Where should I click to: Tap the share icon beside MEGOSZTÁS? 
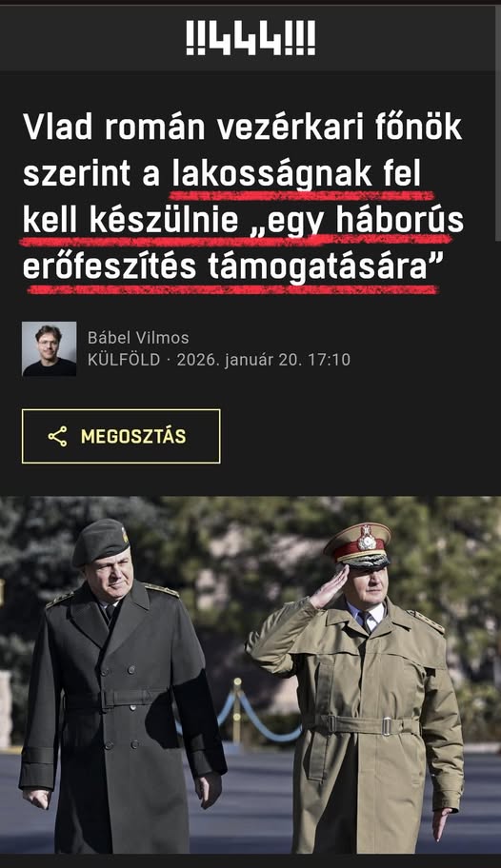click(58, 437)
